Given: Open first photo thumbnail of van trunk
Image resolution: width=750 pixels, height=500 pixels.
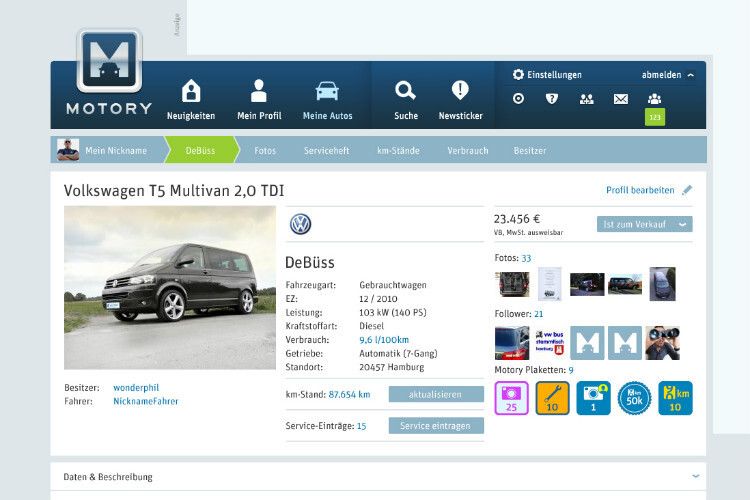Looking at the screenshot, I should pos(512,284).
